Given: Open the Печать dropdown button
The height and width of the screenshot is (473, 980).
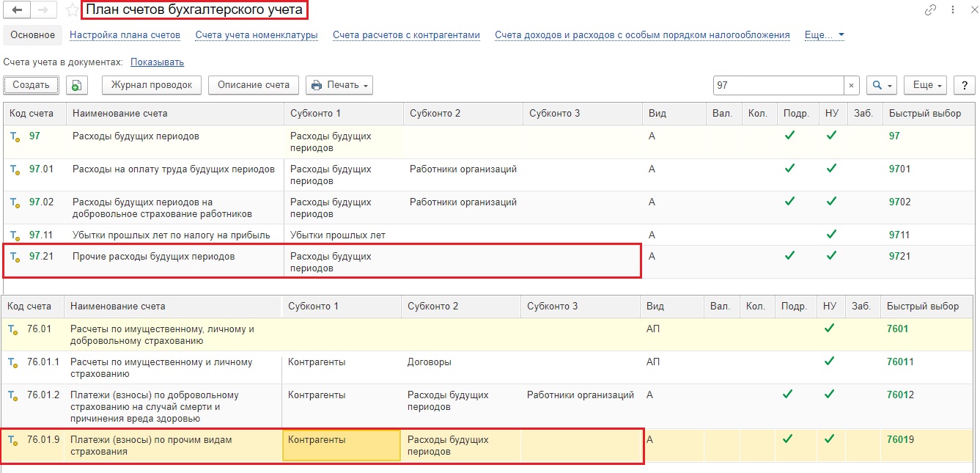Looking at the screenshot, I should [339, 85].
